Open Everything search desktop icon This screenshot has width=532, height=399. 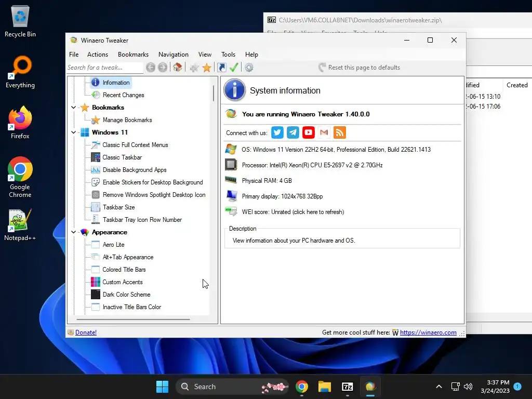tap(20, 72)
